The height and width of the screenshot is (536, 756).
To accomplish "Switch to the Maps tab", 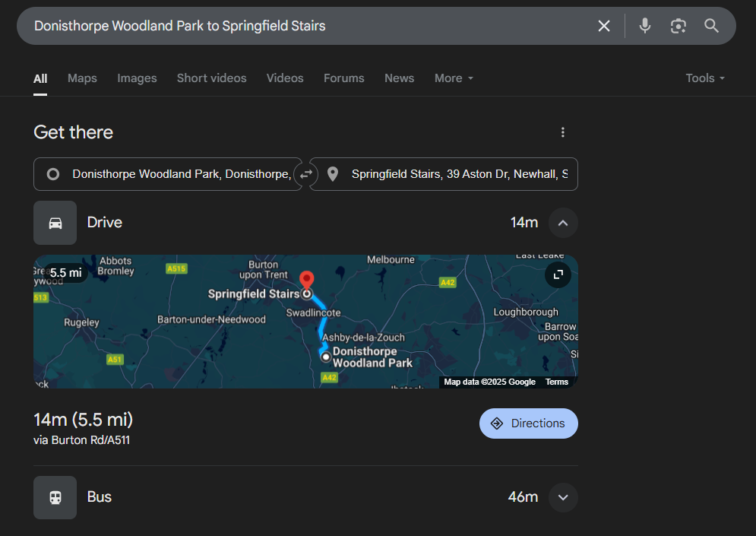I will (x=82, y=78).
